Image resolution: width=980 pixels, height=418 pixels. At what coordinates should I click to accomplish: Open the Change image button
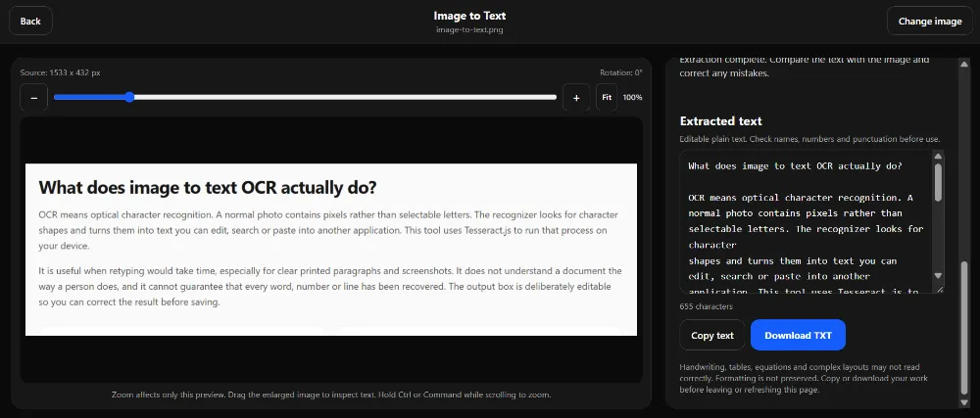pyautogui.click(x=929, y=21)
